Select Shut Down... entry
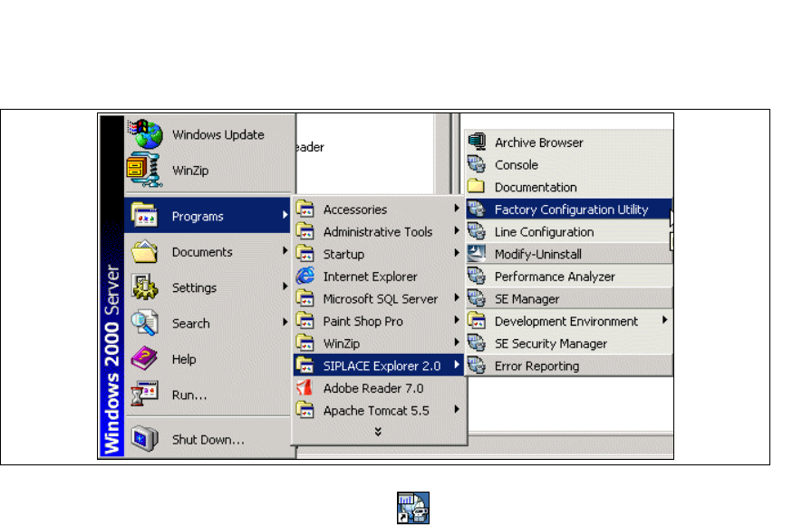Image resolution: width=812 pixels, height=527 pixels. (x=209, y=439)
